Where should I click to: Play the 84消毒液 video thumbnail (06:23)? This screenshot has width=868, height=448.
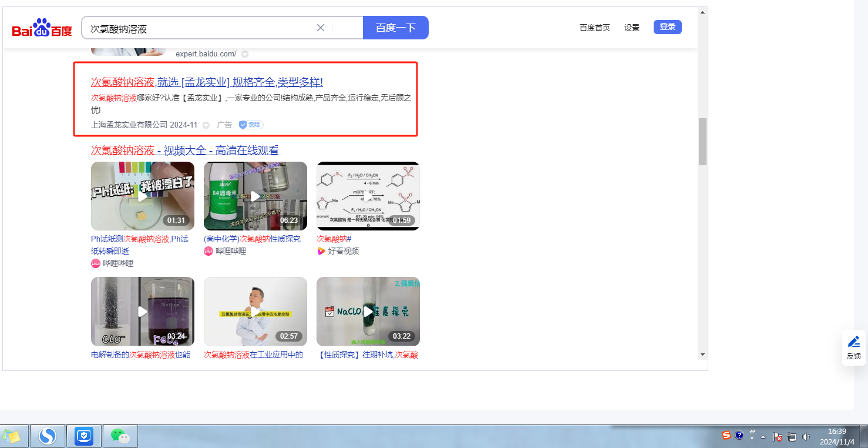point(255,196)
